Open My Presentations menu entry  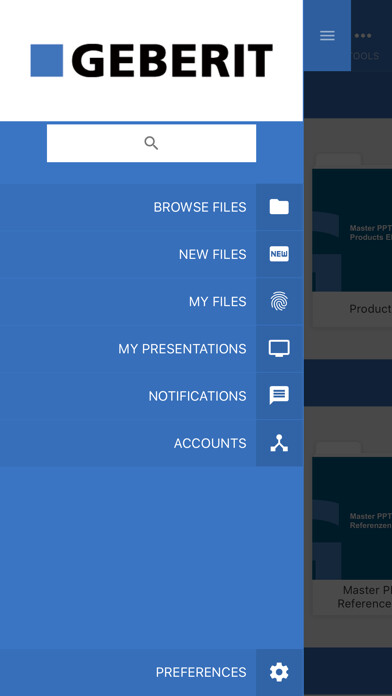pyautogui.click(x=182, y=349)
